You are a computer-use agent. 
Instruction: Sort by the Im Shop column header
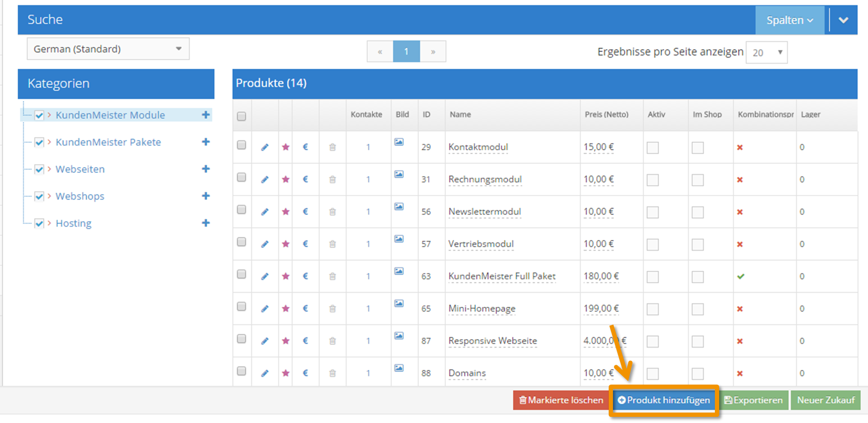pyautogui.click(x=707, y=114)
